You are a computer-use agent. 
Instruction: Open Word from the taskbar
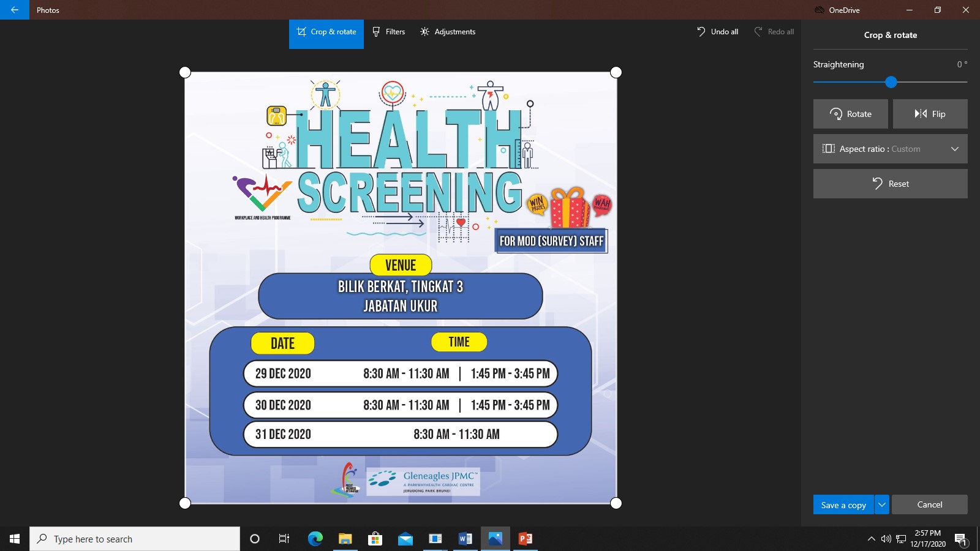(x=465, y=539)
